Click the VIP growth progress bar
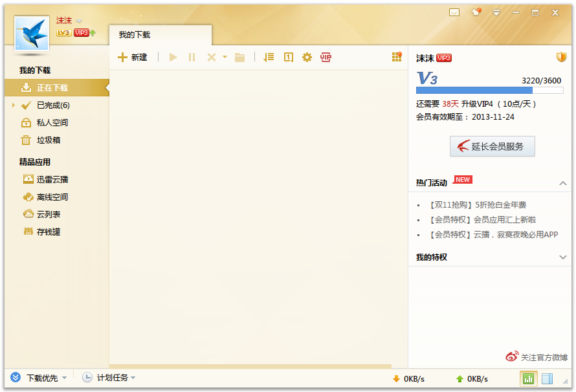The height and width of the screenshot is (392, 576). coord(490,91)
